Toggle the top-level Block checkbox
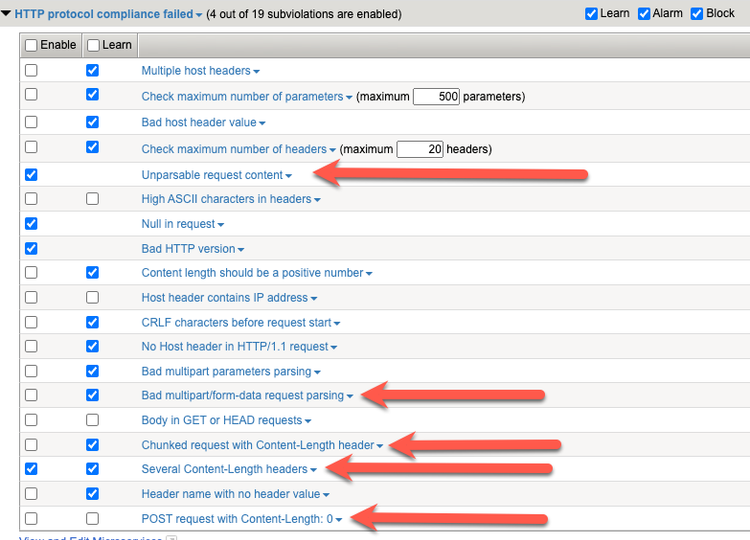 point(698,13)
